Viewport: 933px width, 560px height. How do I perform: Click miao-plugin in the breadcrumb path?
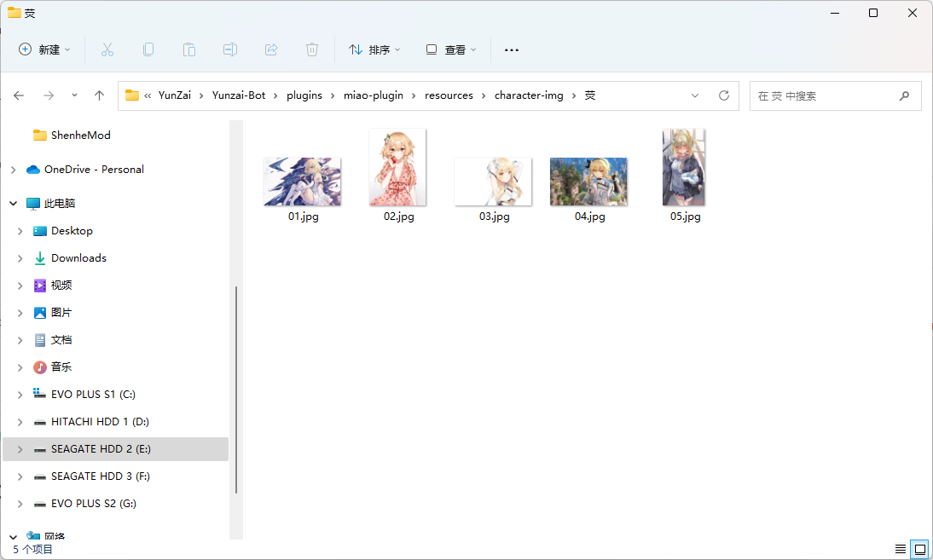click(x=373, y=95)
